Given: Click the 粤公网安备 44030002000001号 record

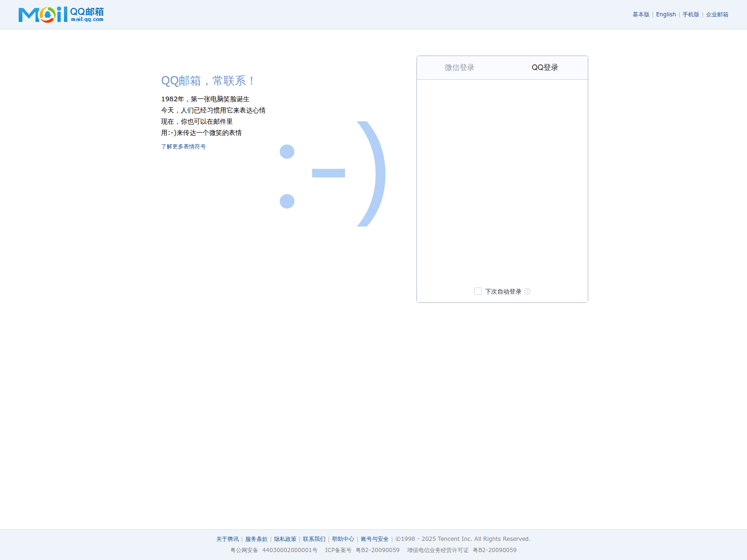Looking at the screenshot, I should click(274, 550).
